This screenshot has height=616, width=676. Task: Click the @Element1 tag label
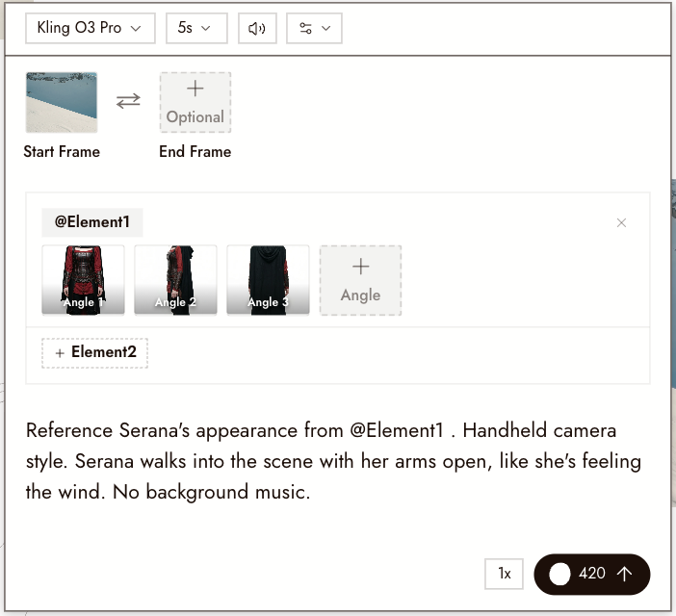92,222
